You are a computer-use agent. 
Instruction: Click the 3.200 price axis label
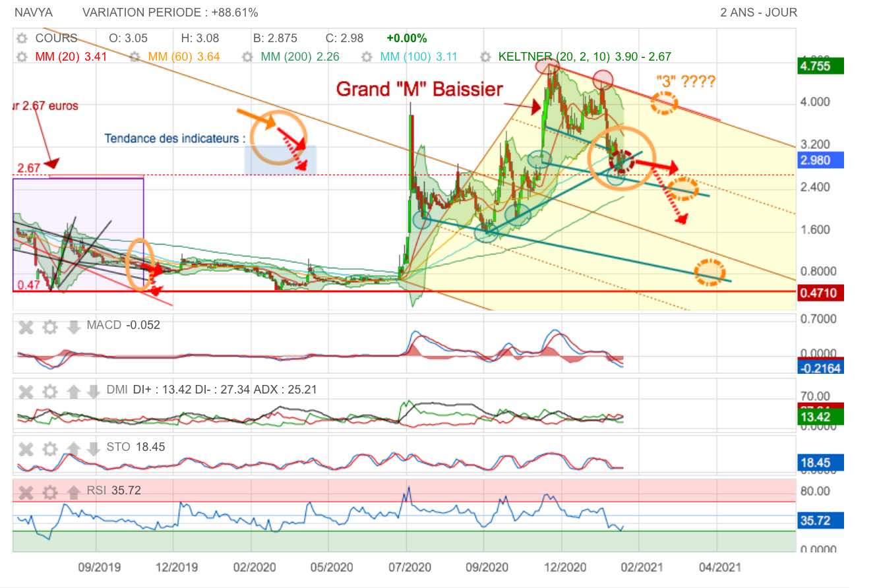point(815,144)
